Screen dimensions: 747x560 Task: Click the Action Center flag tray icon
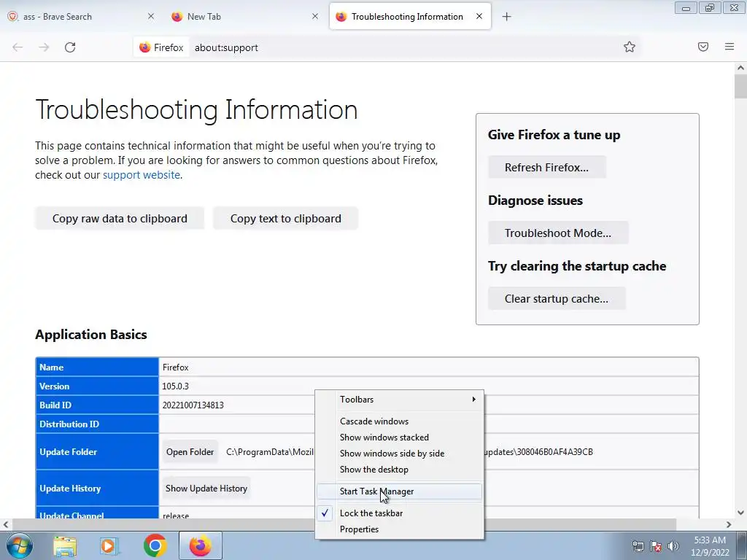point(656,546)
